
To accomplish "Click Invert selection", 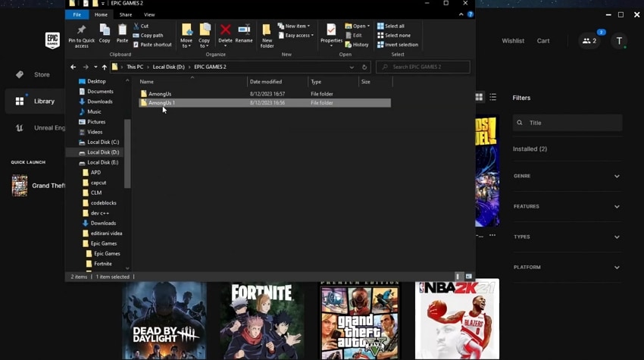I will [x=398, y=45].
